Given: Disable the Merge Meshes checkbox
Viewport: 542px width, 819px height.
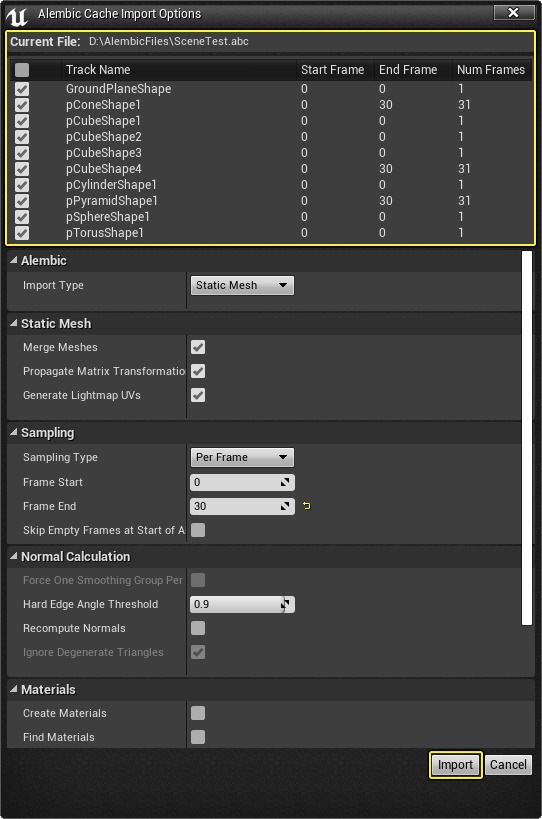Looking at the screenshot, I should (198, 347).
